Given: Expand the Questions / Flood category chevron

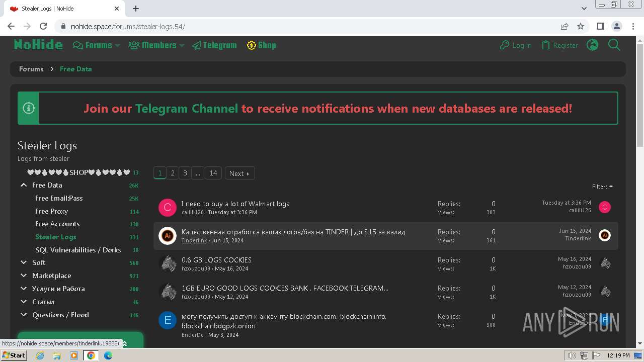Looking at the screenshot, I should coord(24,315).
